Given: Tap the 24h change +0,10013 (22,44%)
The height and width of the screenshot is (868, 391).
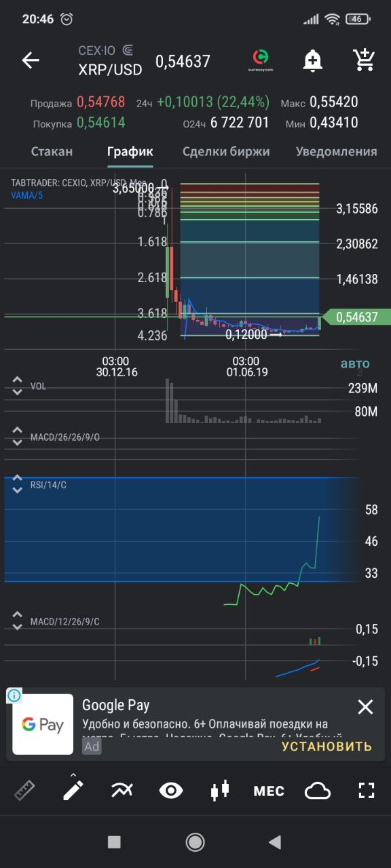Looking at the screenshot, I should (x=213, y=102).
